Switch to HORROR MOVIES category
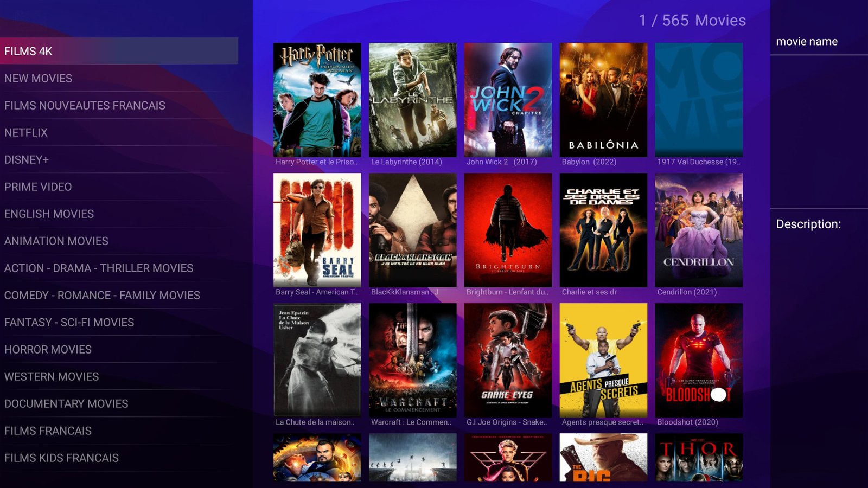868x488 pixels. tap(48, 349)
